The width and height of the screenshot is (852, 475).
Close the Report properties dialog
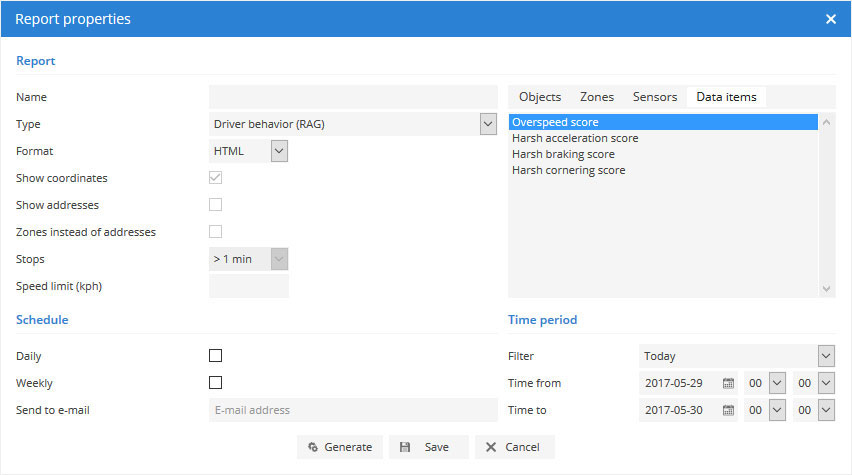pyautogui.click(x=830, y=19)
